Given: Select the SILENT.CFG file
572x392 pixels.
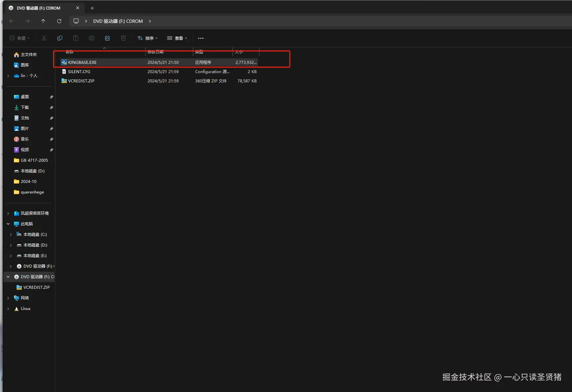Looking at the screenshot, I should (159, 71).
